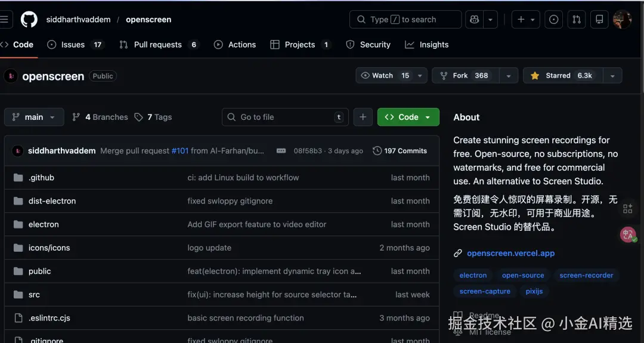Select the open-source topic tag
Viewport: 644px width, 343px height.
(x=523, y=275)
